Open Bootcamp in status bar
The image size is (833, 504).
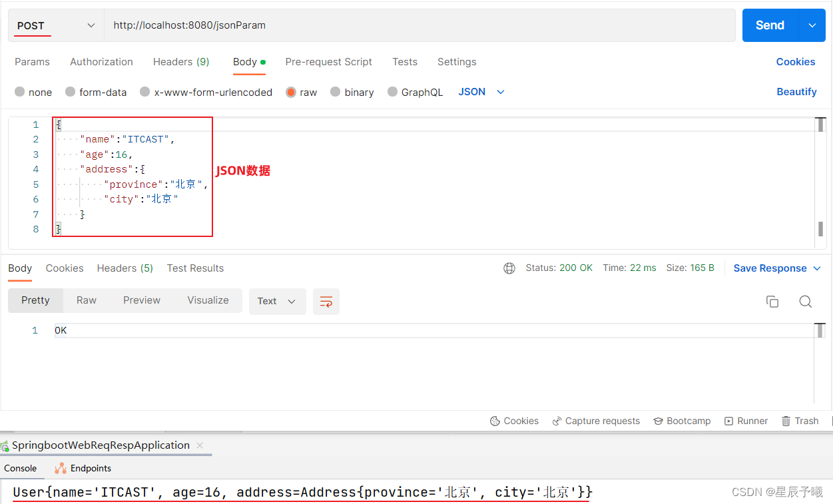[x=682, y=421]
